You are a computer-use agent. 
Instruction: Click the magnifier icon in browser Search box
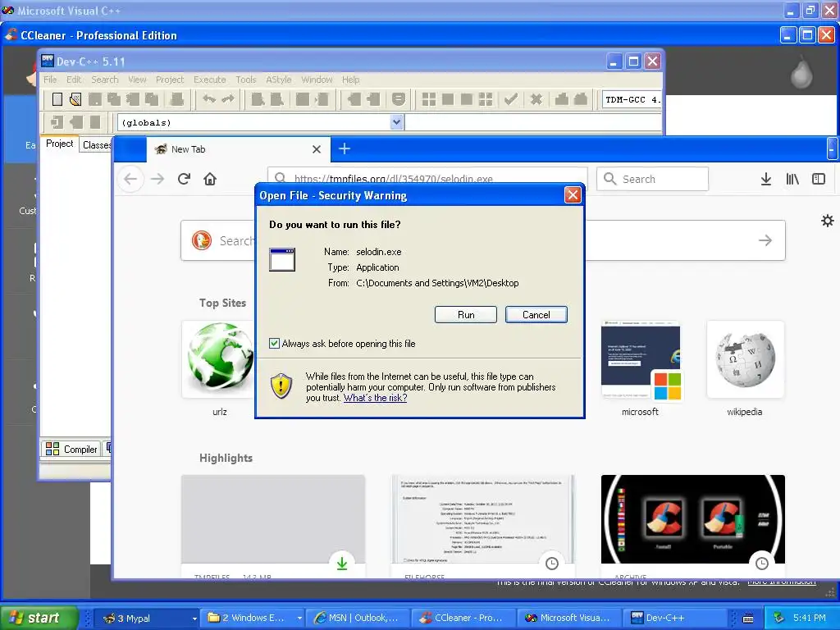[x=609, y=178]
